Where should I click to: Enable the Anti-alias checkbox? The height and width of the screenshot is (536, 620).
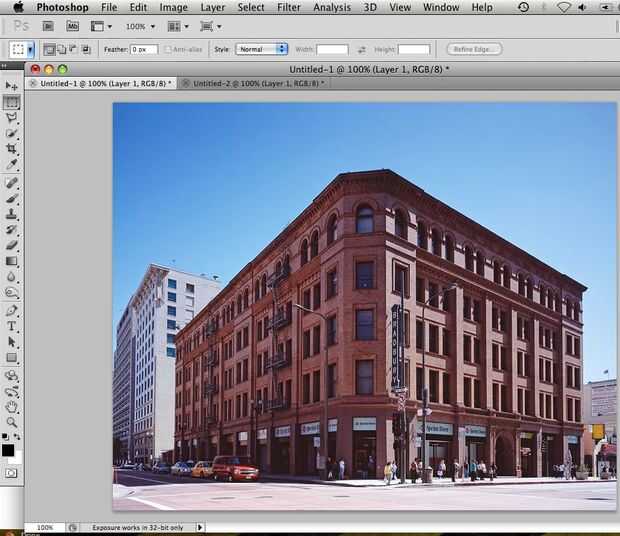(167, 49)
